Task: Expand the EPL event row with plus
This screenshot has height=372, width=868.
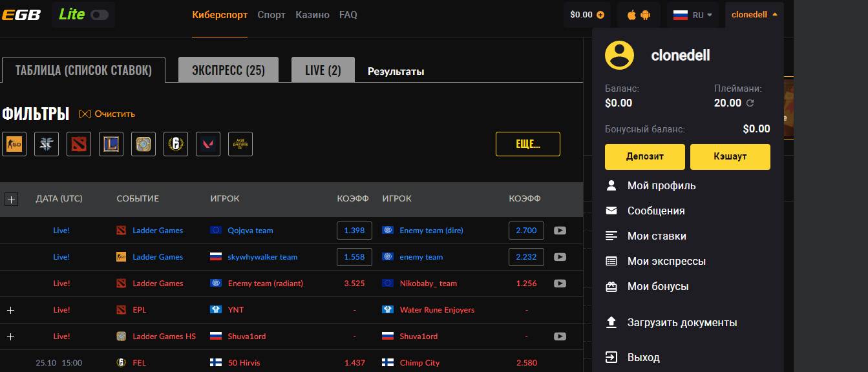Action: pos(10,310)
